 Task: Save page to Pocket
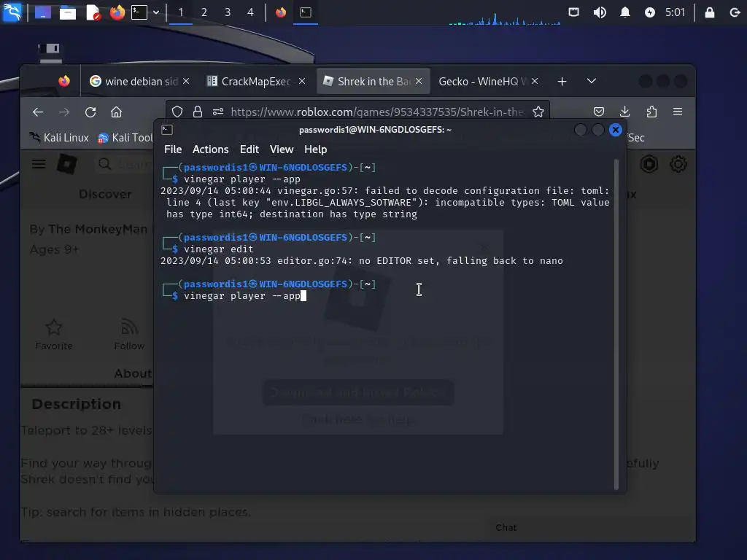tap(599, 112)
